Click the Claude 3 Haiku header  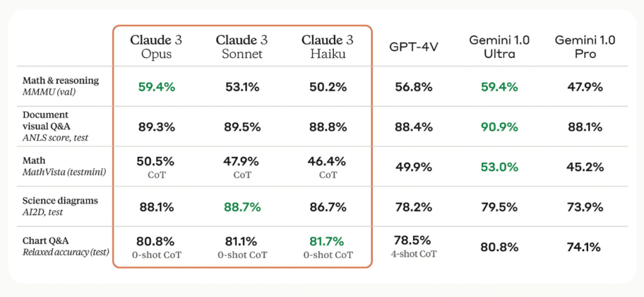click(x=327, y=47)
